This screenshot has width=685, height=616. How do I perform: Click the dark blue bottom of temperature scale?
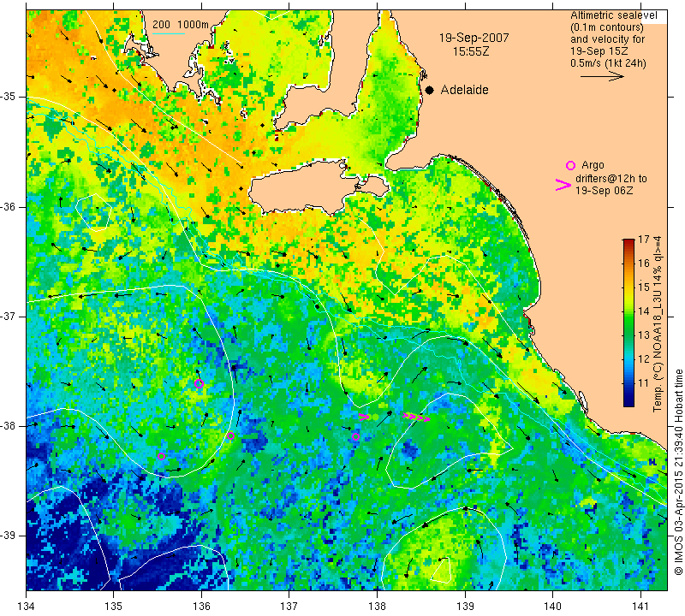[x=628, y=402]
